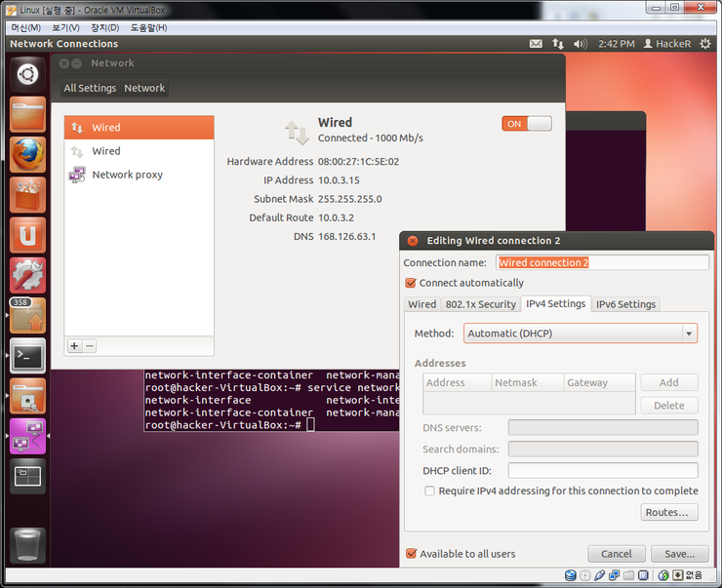The width and height of the screenshot is (722, 588).
Task: Click the VirtualBox mouse integration status icon
Action: point(663,575)
